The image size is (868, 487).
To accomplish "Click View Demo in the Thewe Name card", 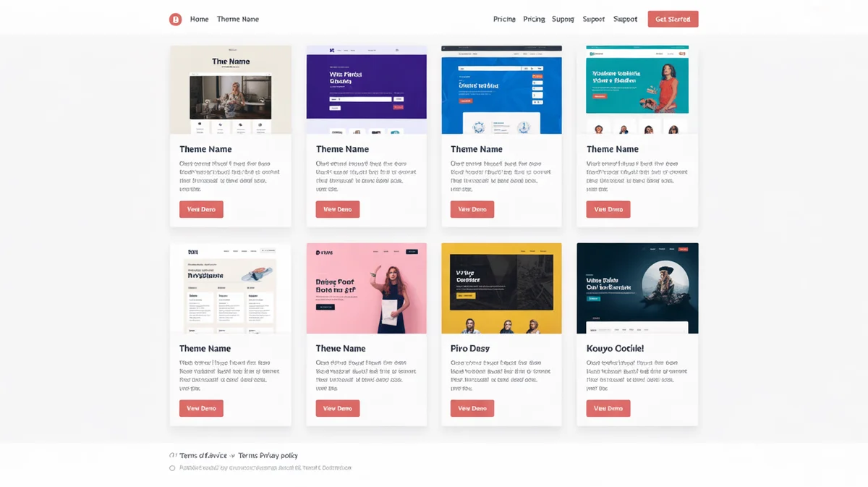I will coord(338,408).
